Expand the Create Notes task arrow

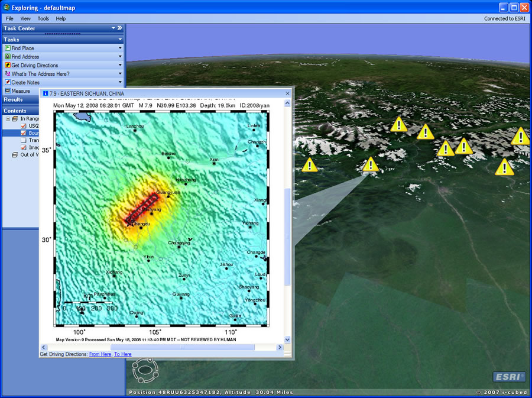tap(120, 82)
